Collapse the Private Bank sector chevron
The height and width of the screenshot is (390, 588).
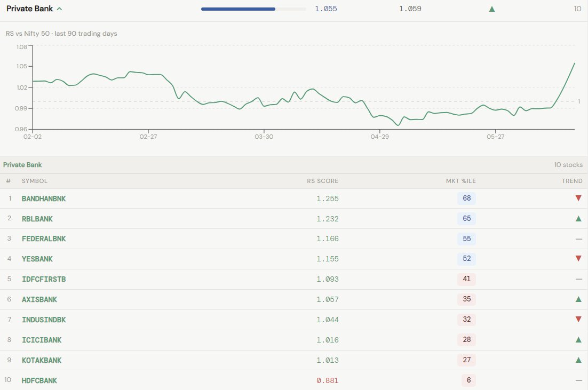click(x=59, y=9)
